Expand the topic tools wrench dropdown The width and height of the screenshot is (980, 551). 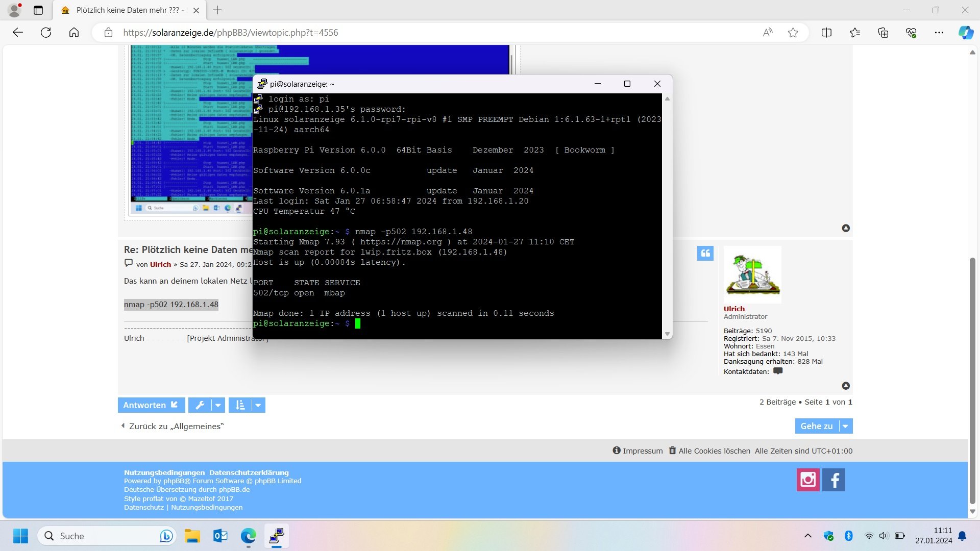tap(218, 405)
